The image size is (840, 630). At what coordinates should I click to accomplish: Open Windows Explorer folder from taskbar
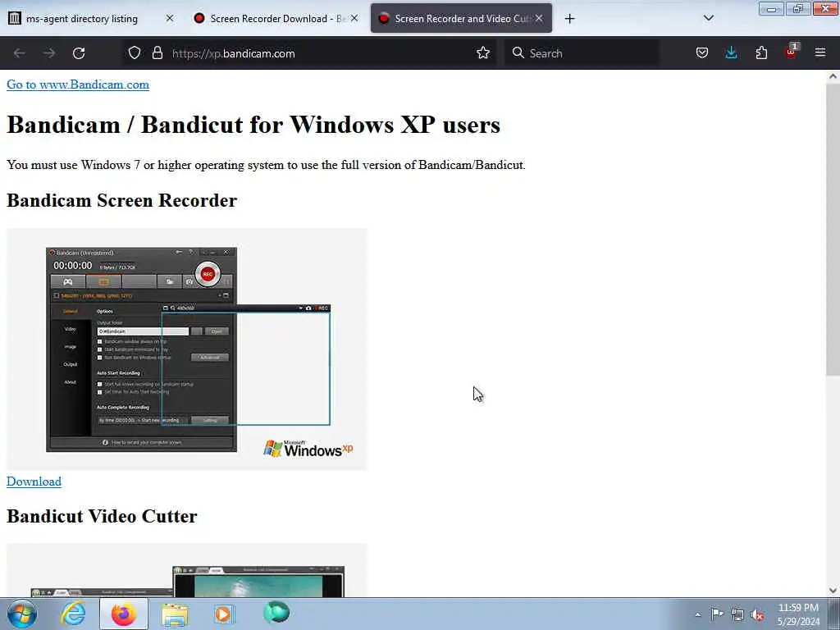coord(175,614)
